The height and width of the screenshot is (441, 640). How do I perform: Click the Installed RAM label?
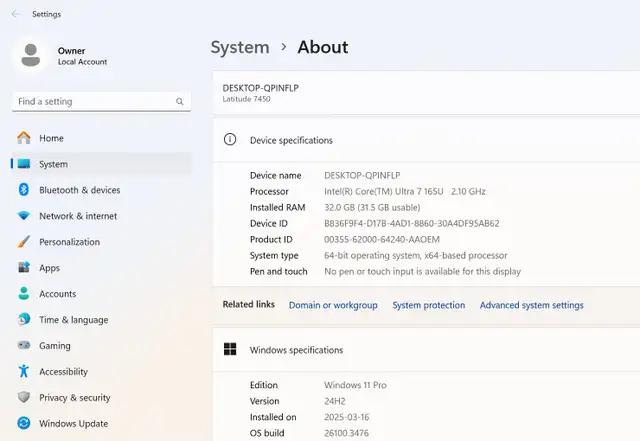[278, 207]
